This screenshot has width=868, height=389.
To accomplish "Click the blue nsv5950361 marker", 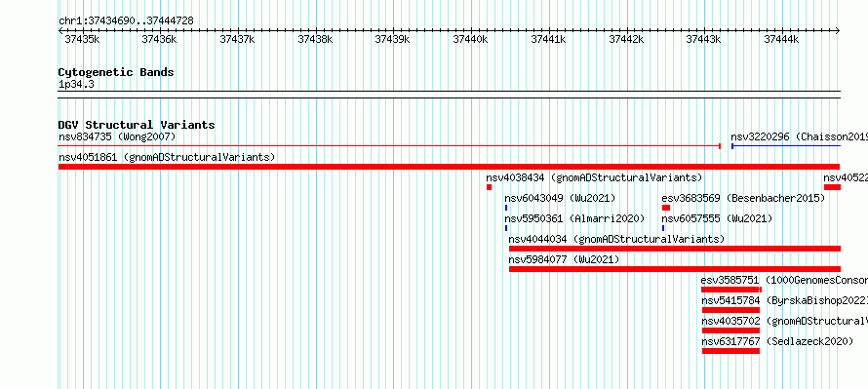I will (506, 228).
